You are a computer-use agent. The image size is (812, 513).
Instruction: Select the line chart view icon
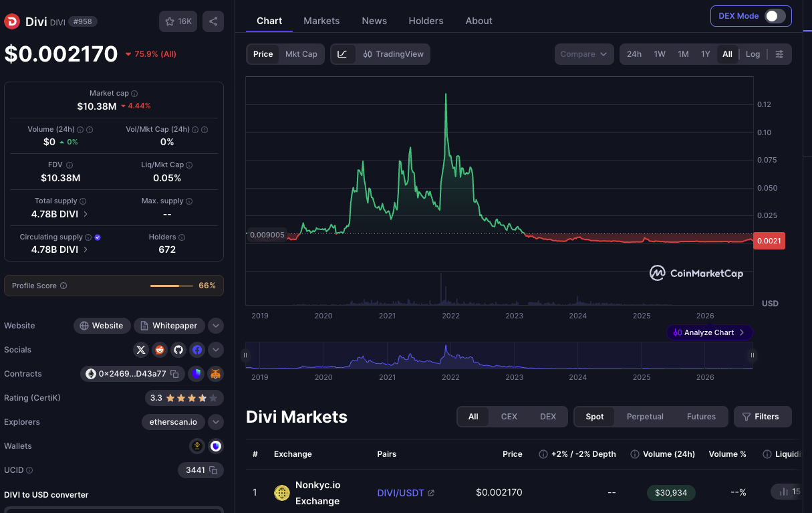pos(342,54)
